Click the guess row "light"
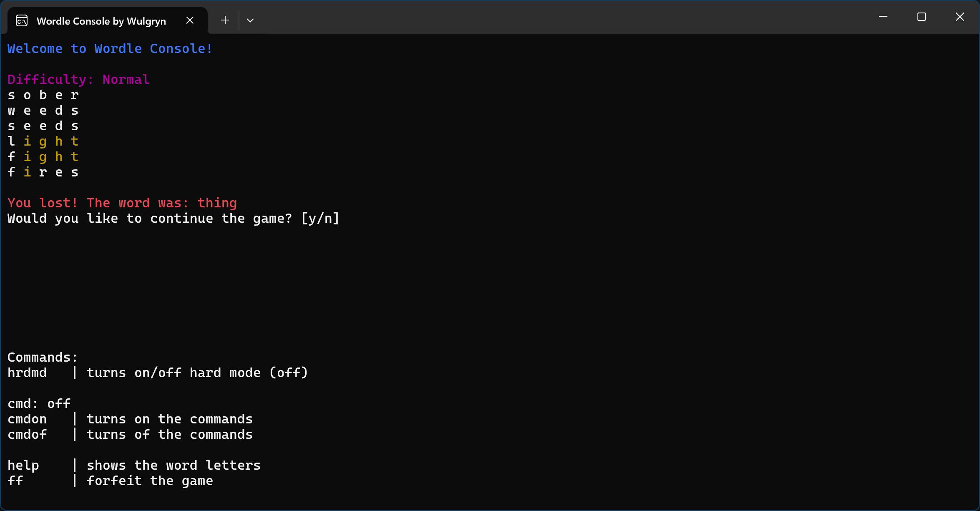This screenshot has height=511, width=980. pos(43,141)
